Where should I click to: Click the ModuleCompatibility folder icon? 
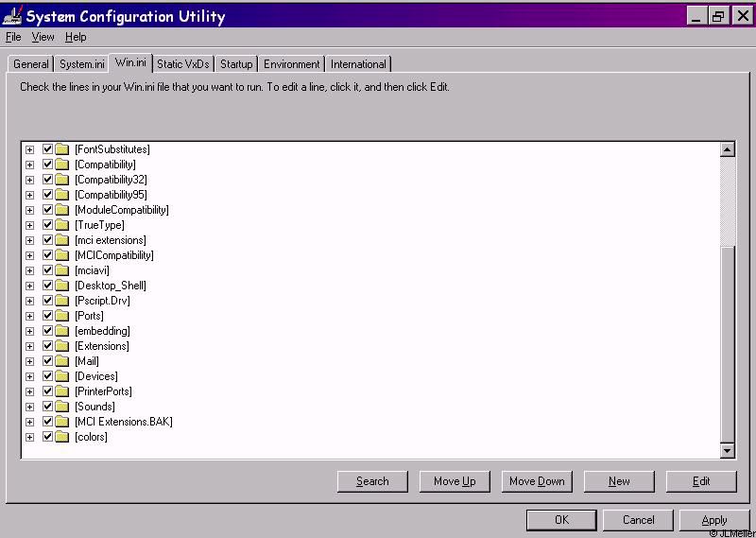[61, 210]
